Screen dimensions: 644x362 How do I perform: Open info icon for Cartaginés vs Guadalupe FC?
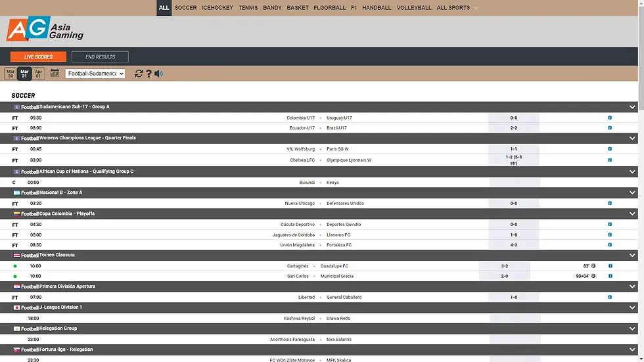(x=610, y=266)
